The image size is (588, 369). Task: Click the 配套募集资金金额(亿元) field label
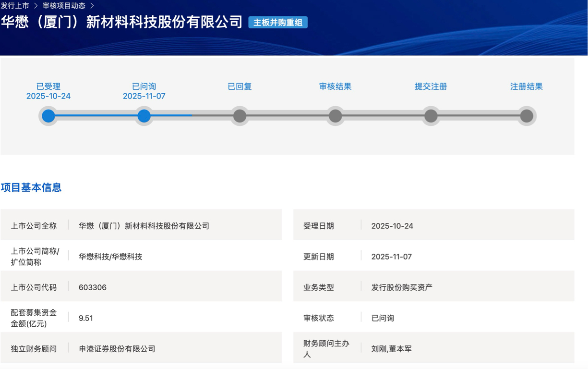tap(34, 318)
